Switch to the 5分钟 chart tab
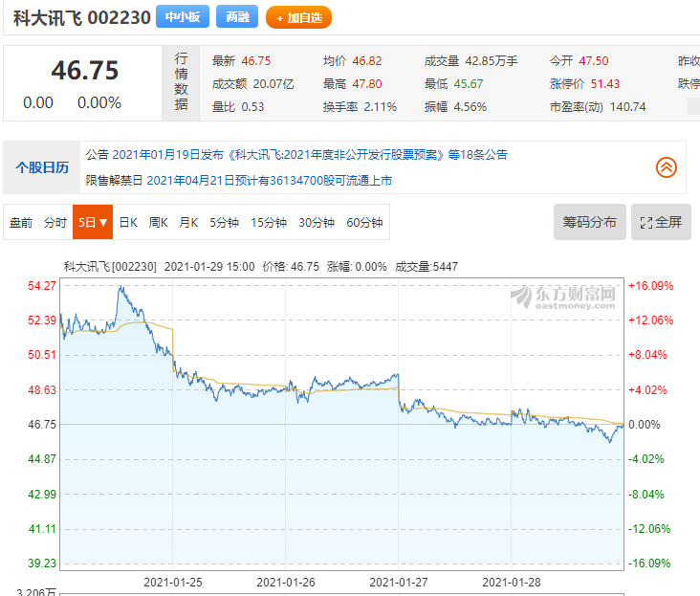The height and width of the screenshot is (596, 700). click(224, 222)
